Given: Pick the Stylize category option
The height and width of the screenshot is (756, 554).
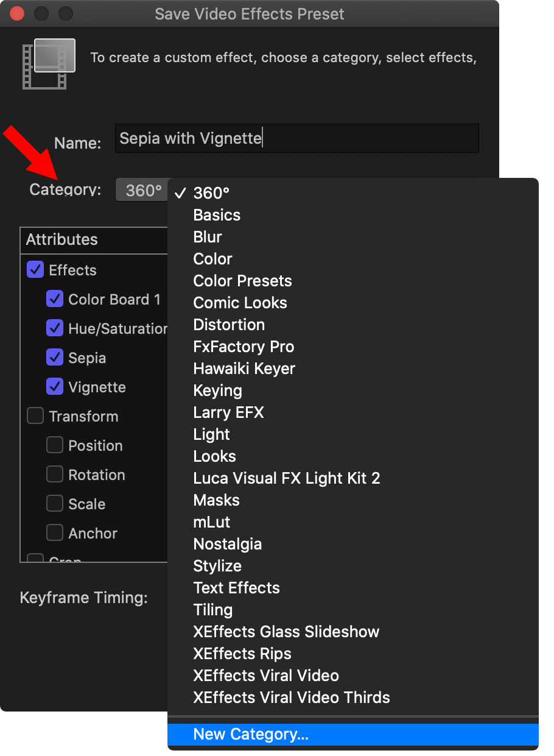Looking at the screenshot, I should 217,566.
